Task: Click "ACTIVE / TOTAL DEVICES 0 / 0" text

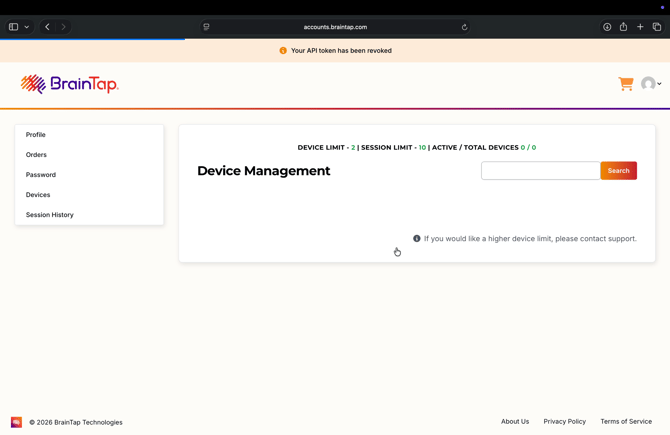Action: [x=484, y=147]
